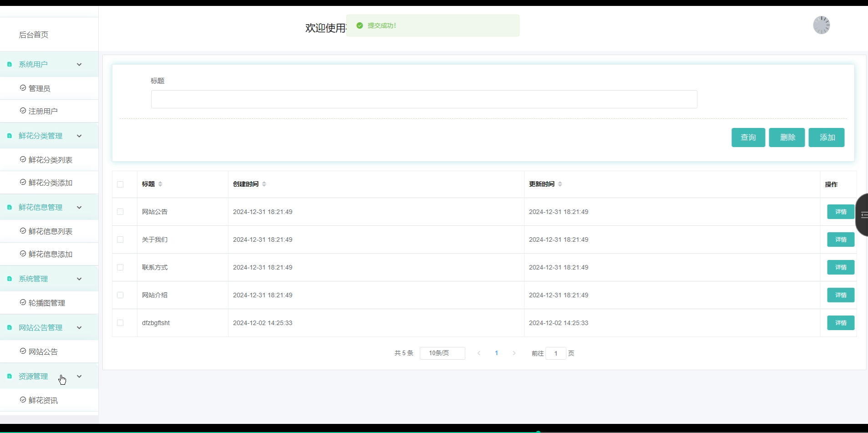Select page 1 in pagination

497,353
